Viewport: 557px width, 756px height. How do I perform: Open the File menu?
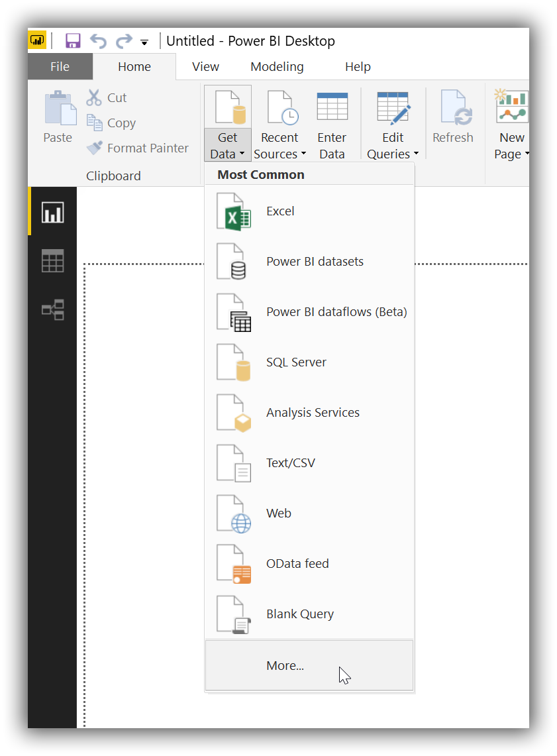60,66
